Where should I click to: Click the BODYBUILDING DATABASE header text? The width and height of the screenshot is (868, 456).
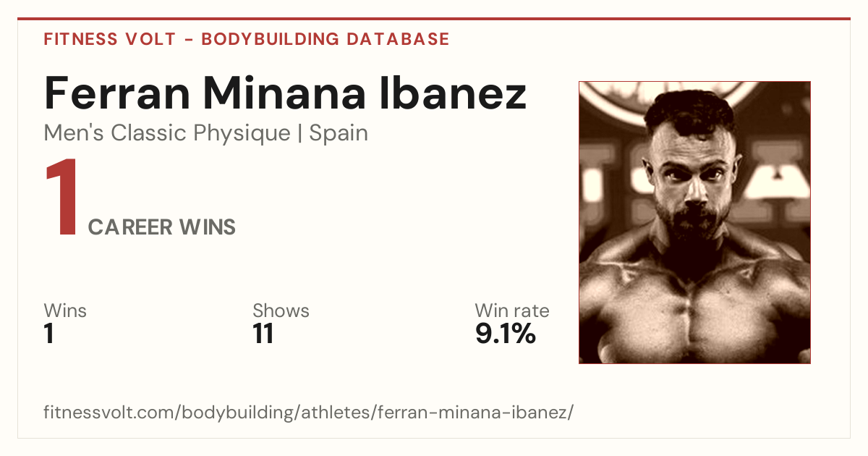pos(325,39)
